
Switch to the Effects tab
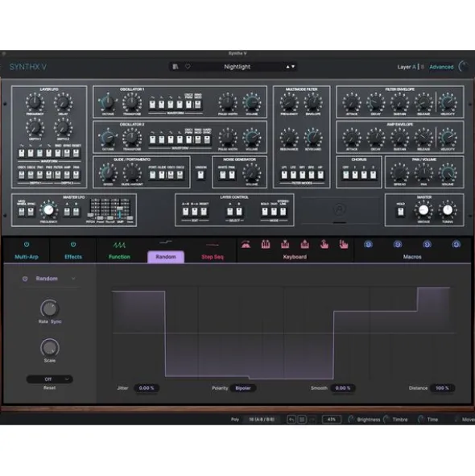click(x=73, y=257)
